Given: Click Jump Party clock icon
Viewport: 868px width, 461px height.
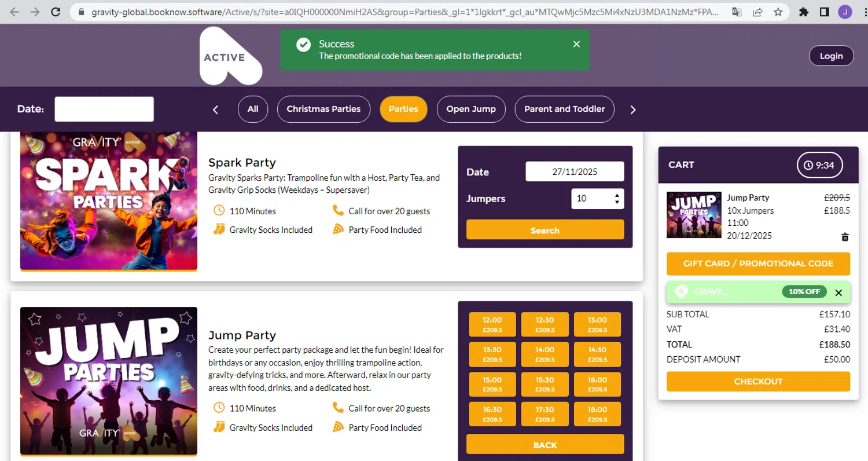Looking at the screenshot, I should [219, 408].
